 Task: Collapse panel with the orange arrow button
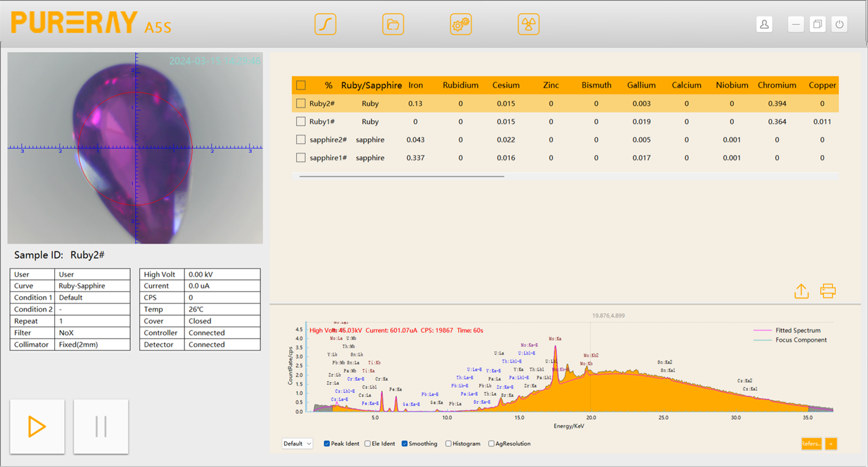831,444
